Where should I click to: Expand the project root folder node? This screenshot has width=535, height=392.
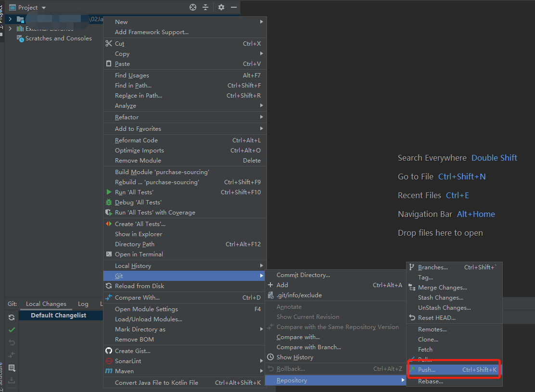[10, 19]
